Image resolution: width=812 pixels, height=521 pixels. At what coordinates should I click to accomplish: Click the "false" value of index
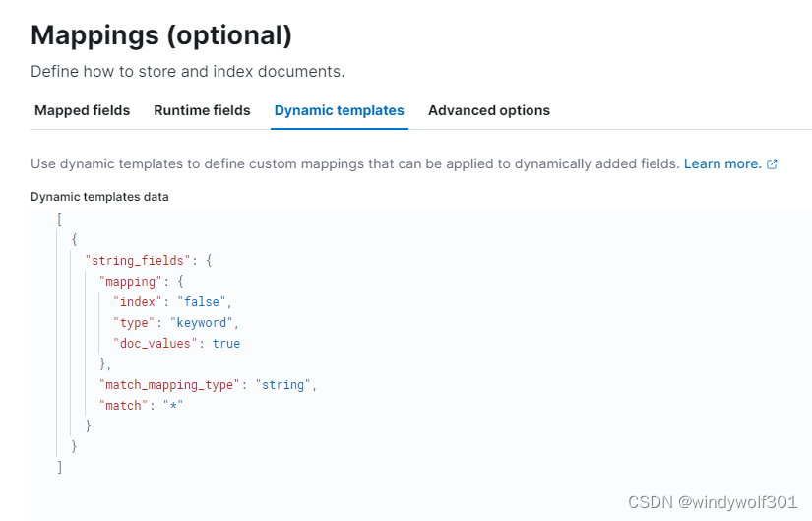[204, 302]
